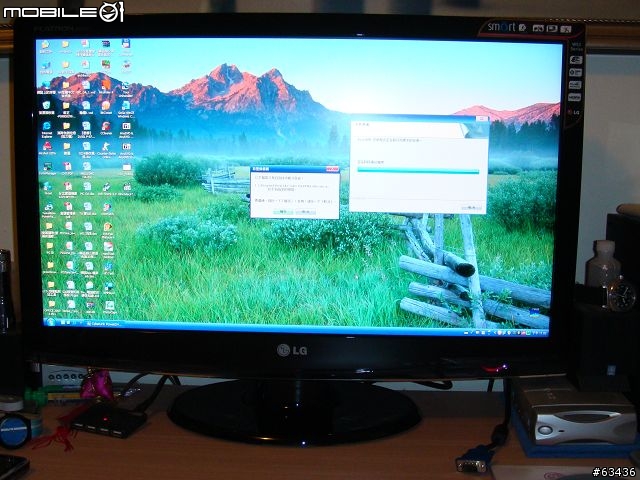Close the small blue-titled dialog
The width and height of the screenshot is (640, 480).
333,169
